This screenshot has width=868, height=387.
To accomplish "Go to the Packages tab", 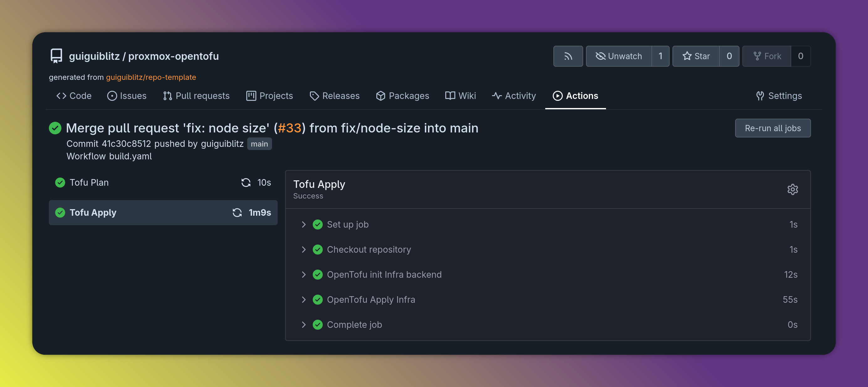I will [402, 96].
